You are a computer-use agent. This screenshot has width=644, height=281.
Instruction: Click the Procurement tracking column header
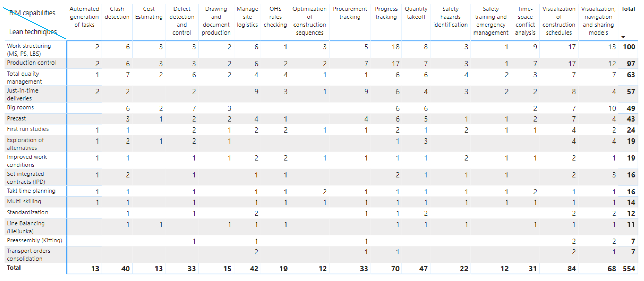(x=350, y=13)
